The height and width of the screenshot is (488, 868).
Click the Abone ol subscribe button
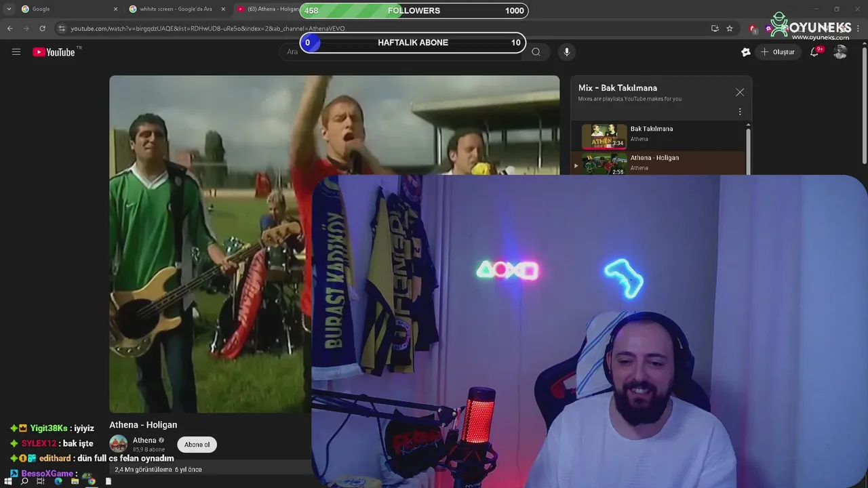tap(197, 445)
